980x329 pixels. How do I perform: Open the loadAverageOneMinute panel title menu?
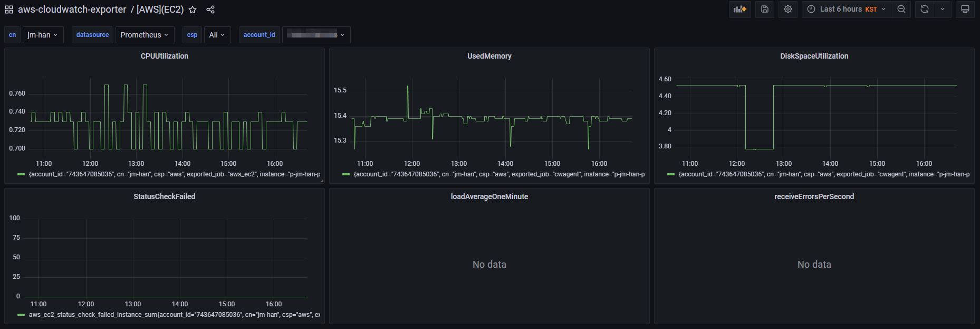pyautogui.click(x=489, y=196)
